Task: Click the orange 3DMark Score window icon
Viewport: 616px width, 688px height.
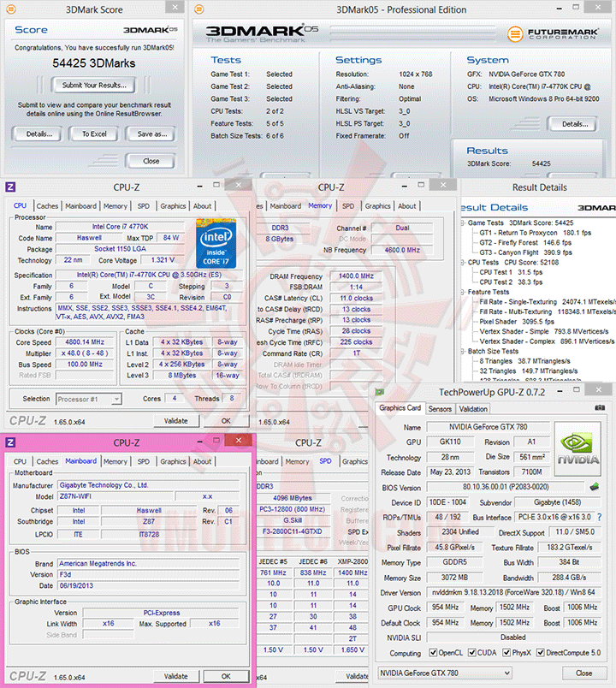Action: pos(10,9)
